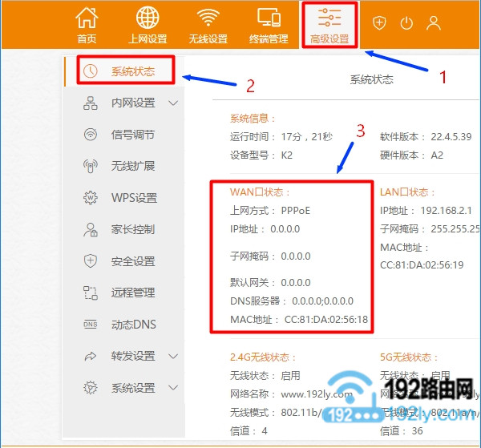The image size is (481, 448).
Task: Open wireless settings (无线设置) Wi-Fi icon
Action: point(208,18)
